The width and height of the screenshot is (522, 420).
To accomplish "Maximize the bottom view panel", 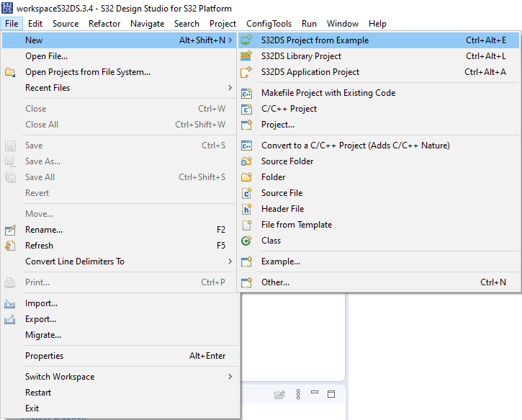I will (331, 394).
